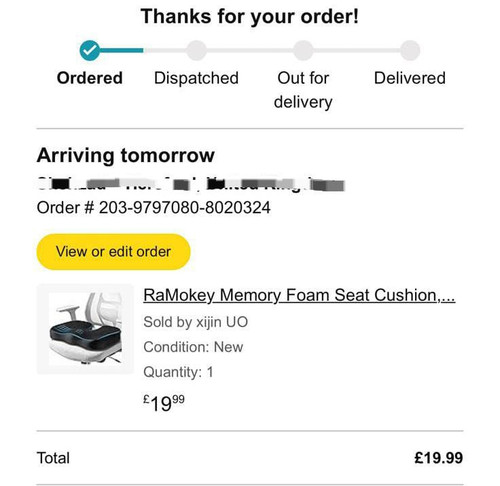Click the teal Ordered checkmark icon

tap(89, 50)
